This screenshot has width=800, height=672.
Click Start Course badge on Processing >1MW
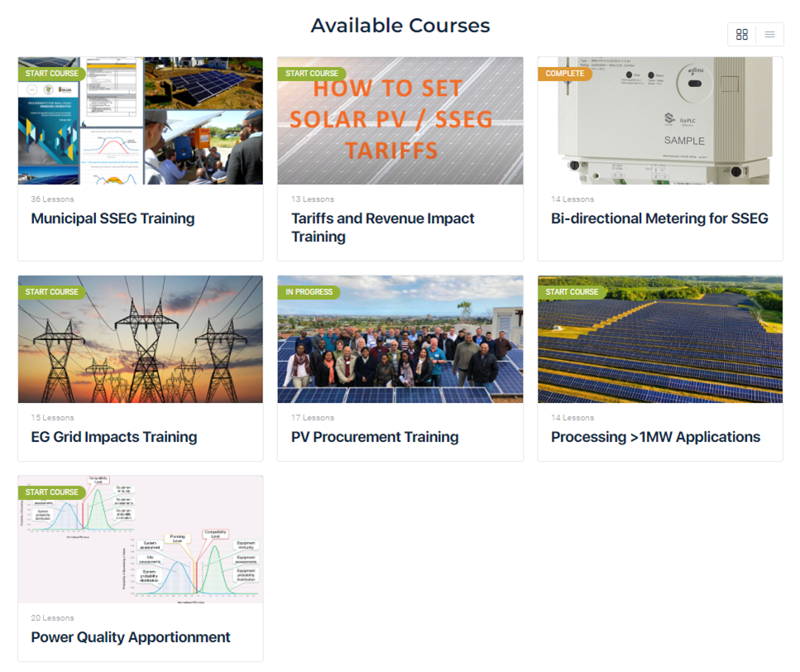click(x=572, y=292)
